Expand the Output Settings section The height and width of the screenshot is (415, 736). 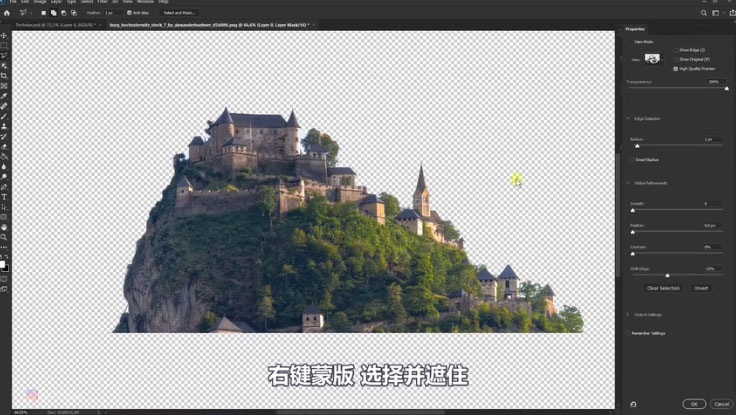[x=628, y=315]
